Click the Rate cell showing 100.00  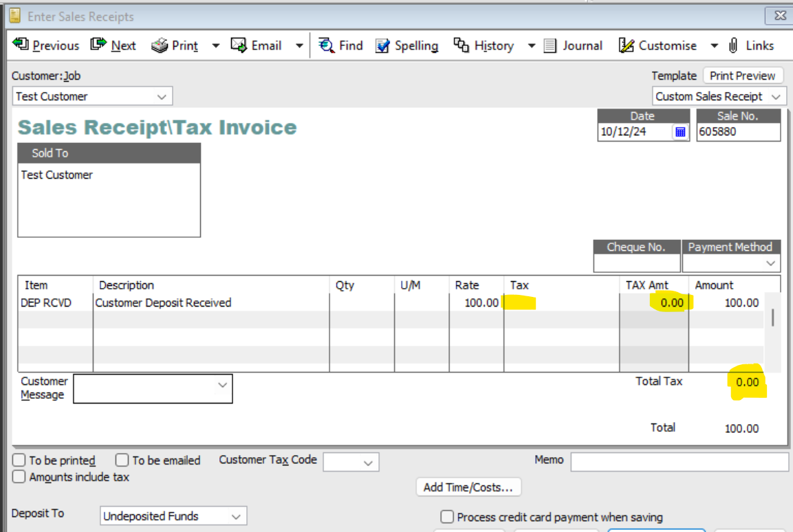click(477, 302)
